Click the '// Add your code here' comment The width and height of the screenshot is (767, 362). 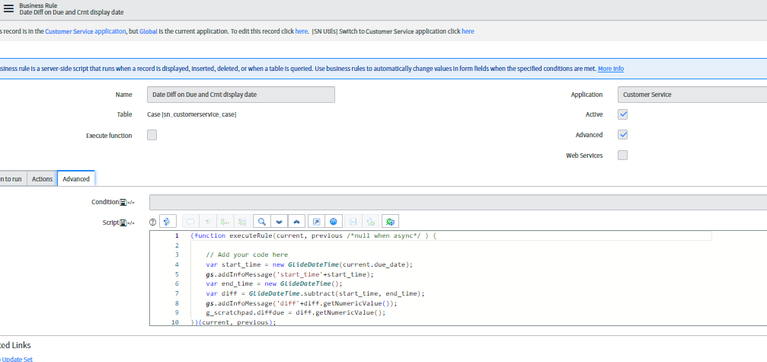pos(247,254)
